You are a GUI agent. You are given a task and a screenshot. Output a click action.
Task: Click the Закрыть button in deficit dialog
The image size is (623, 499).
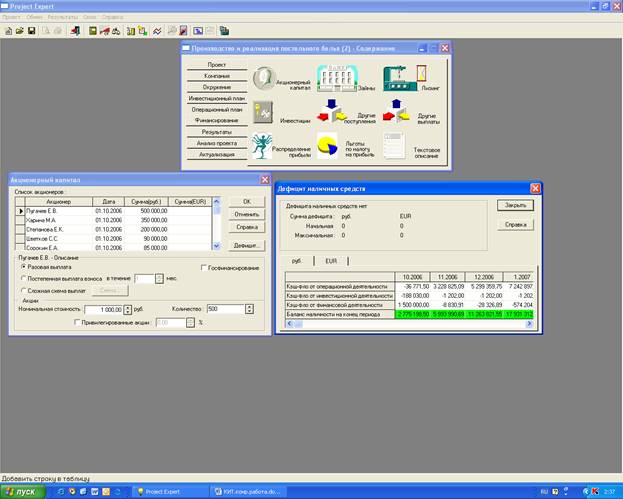click(x=516, y=205)
